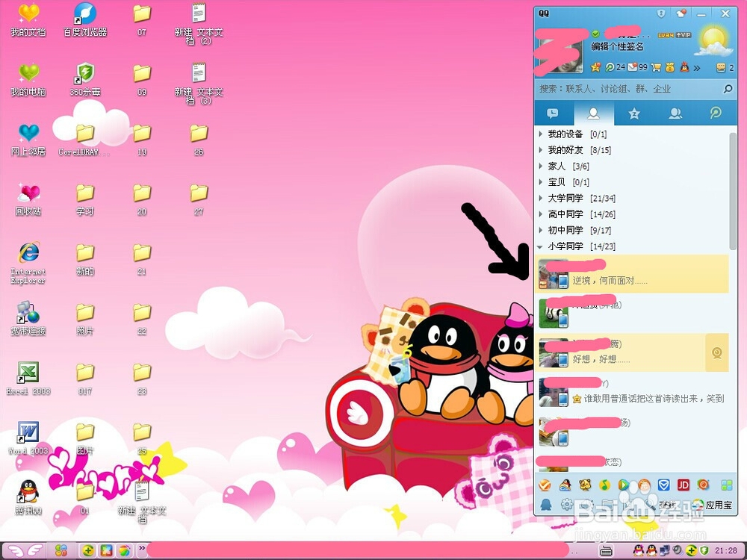The image size is (747, 560).
Task: Click the QQ contact search field
Action: [629, 89]
